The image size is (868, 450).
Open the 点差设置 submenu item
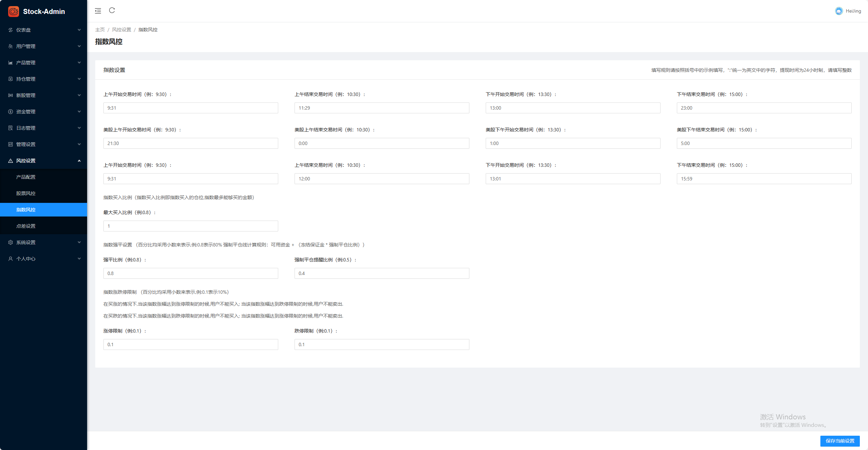(26, 226)
